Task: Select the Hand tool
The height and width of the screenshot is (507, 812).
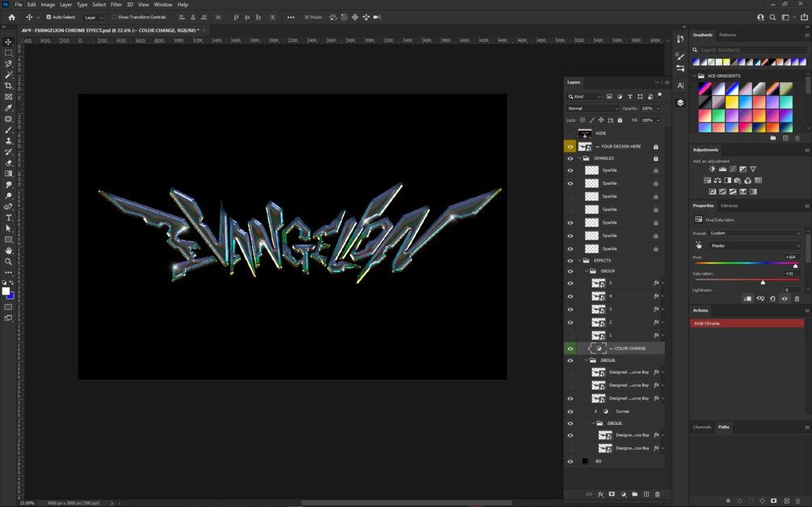Action: (x=8, y=250)
